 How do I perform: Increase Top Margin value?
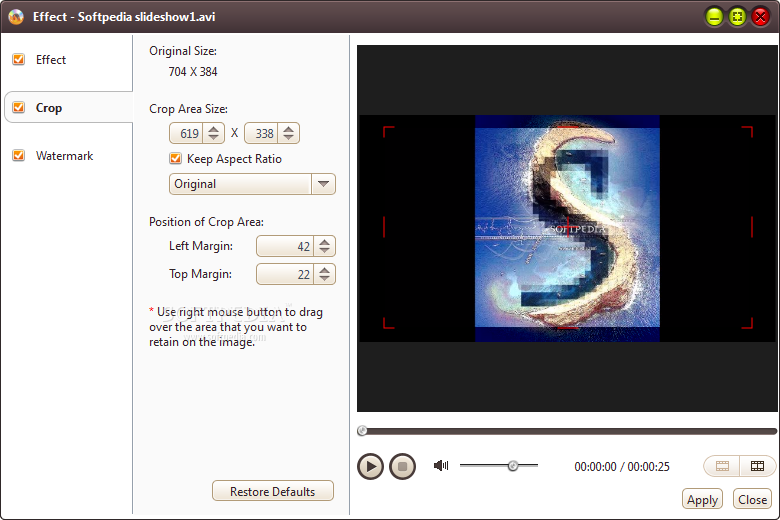324,270
